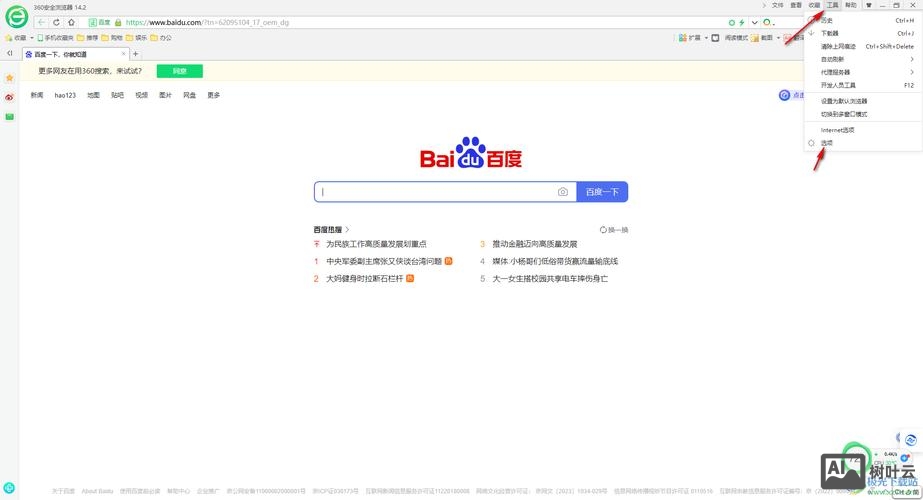The height and width of the screenshot is (500, 923).
Task: Select 切换到多窗口模式 menu entry
Action: click(x=863, y=114)
